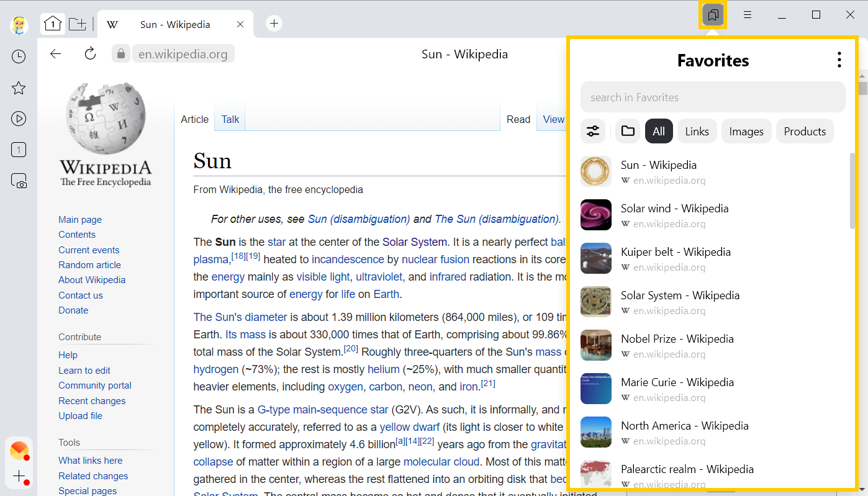Switch to the Article tab
This screenshot has height=496, width=868.
(194, 119)
